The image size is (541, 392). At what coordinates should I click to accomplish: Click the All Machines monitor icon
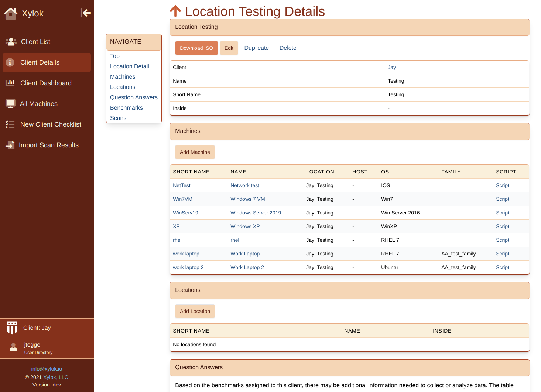pos(10,104)
